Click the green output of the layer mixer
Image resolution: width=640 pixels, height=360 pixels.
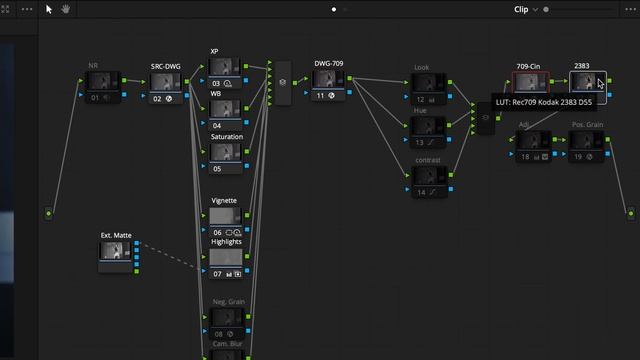tap(295, 83)
